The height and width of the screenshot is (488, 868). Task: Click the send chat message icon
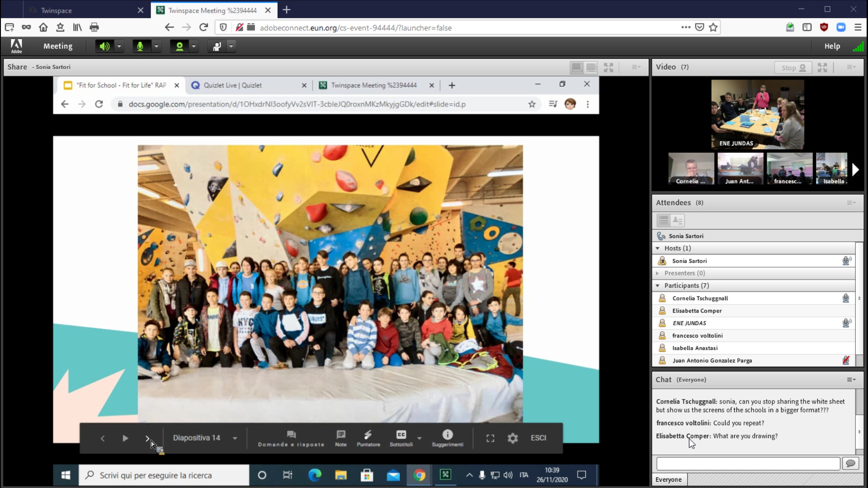pyautogui.click(x=850, y=464)
